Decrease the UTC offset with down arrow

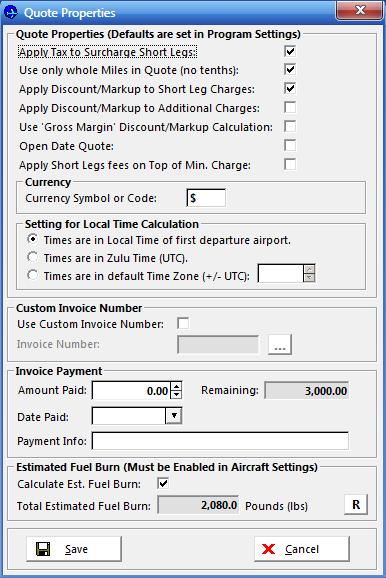pyautogui.click(x=310, y=278)
